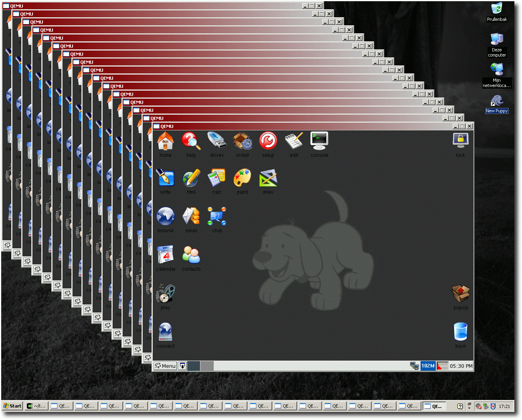
Task: Click the CPU load graph in Puppy tray
Action: coord(442,366)
